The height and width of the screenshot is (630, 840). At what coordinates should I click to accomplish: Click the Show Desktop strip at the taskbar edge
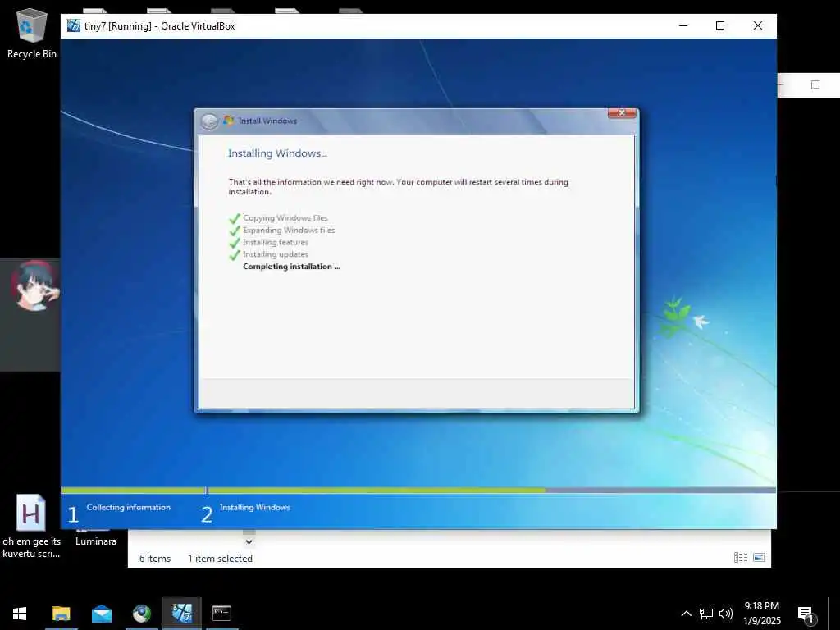(834, 614)
